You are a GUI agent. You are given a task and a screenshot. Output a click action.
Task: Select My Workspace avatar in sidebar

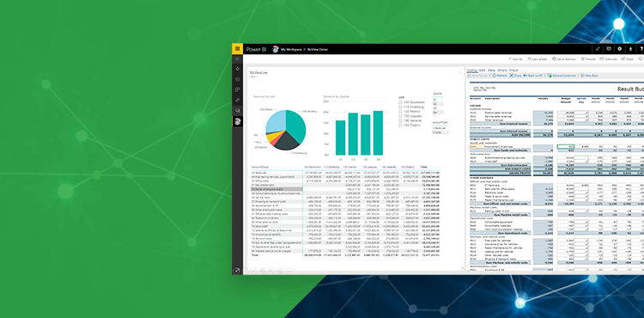(237, 121)
